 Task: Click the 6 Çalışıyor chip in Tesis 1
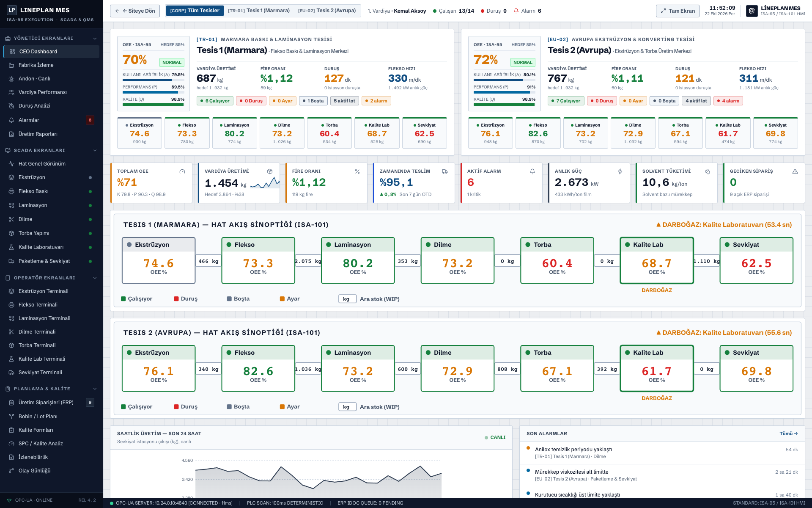pyautogui.click(x=215, y=101)
